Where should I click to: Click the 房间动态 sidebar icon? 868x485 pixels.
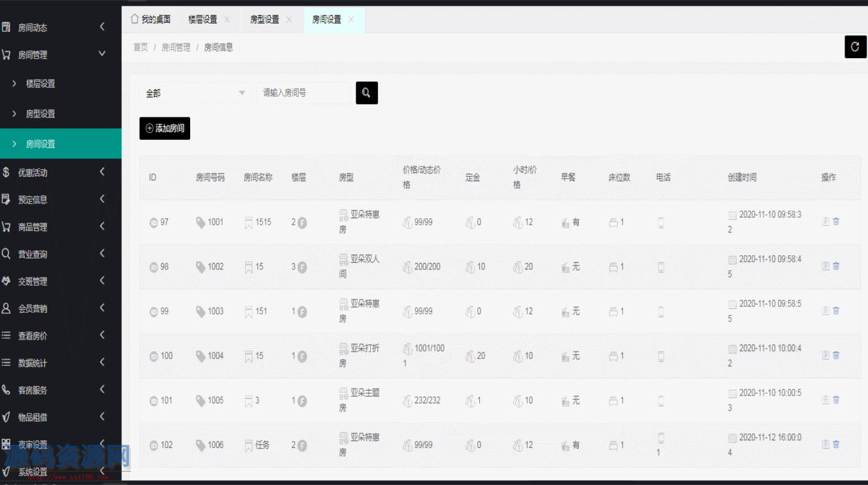6,27
